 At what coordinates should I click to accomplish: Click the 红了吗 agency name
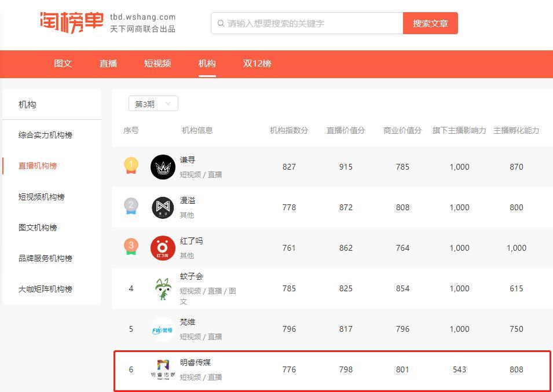point(192,241)
